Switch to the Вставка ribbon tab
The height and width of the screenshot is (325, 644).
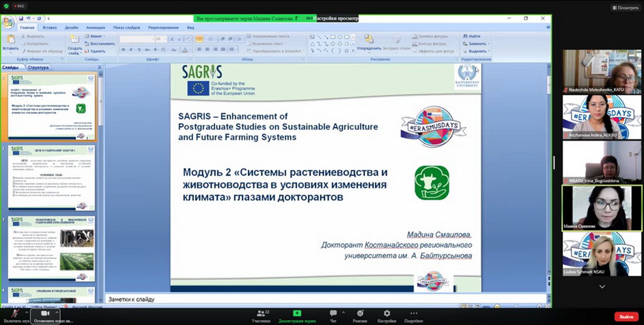50,28
